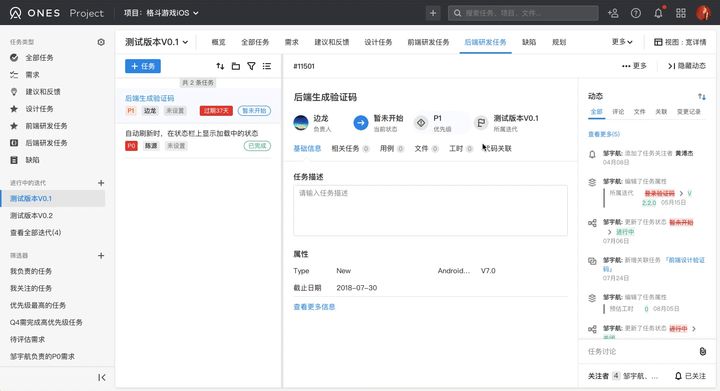Open the filter funnel icon
Screen dimensions: 720x391
tap(251, 66)
